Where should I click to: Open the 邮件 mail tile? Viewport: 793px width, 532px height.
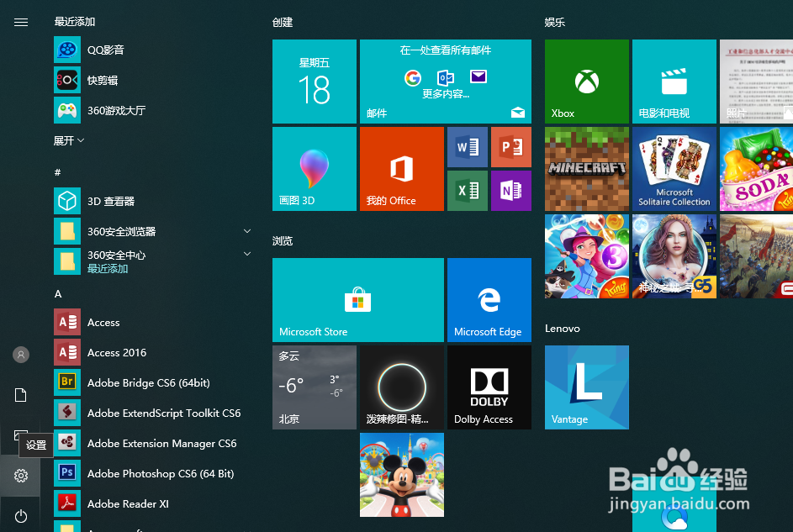(446, 82)
